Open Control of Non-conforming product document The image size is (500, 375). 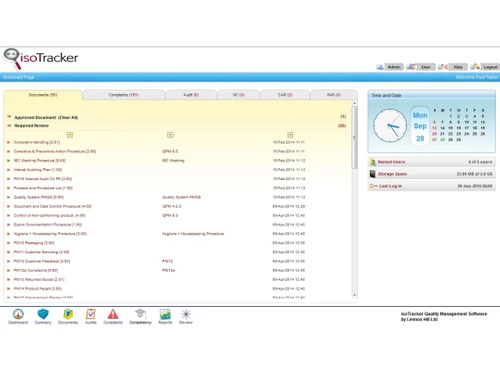pyautogui.click(x=50, y=215)
